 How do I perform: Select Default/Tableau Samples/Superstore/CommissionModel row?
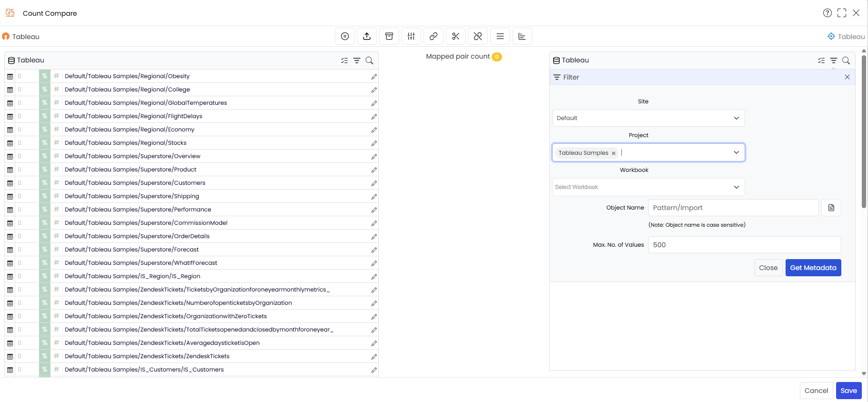coord(192,223)
